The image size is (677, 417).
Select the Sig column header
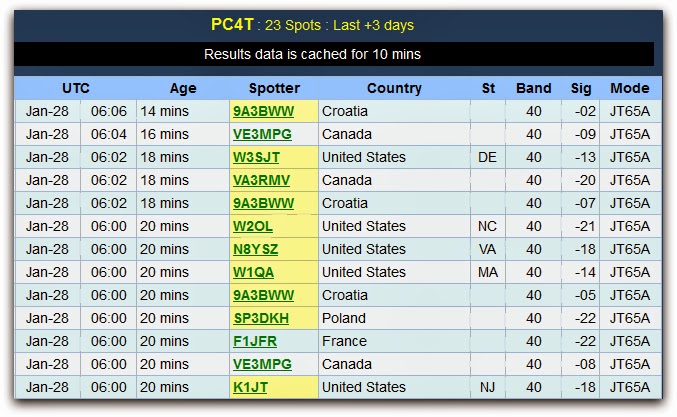coord(582,88)
